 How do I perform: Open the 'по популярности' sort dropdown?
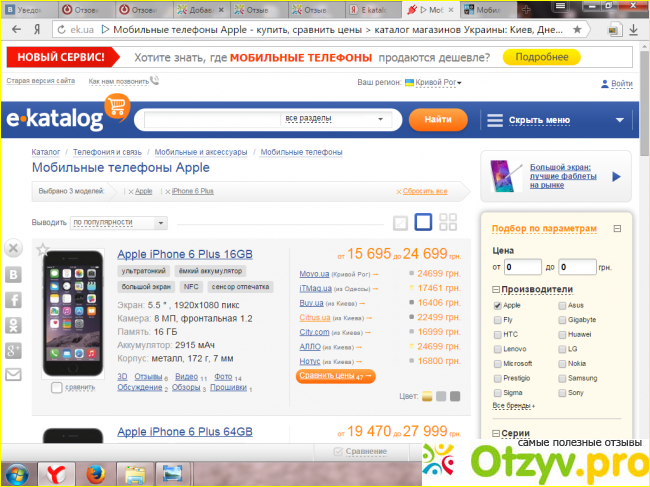click(x=119, y=222)
